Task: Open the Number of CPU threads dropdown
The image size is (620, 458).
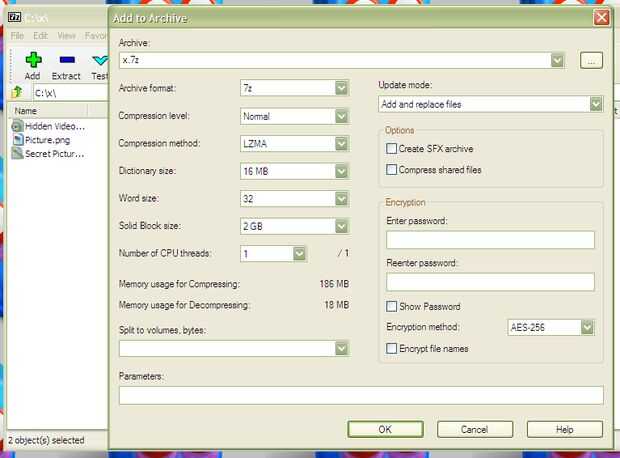Action: 299,254
